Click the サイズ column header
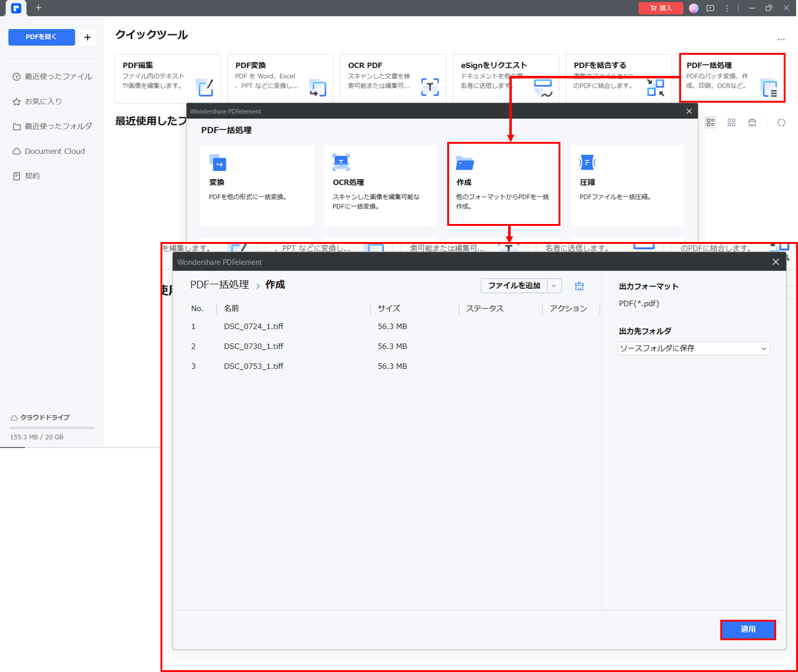Image resolution: width=798 pixels, height=672 pixels. coord(389,309)
